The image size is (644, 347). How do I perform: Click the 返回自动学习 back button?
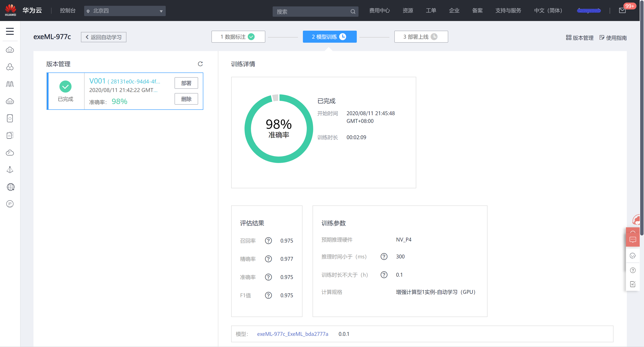pos(103,37)
